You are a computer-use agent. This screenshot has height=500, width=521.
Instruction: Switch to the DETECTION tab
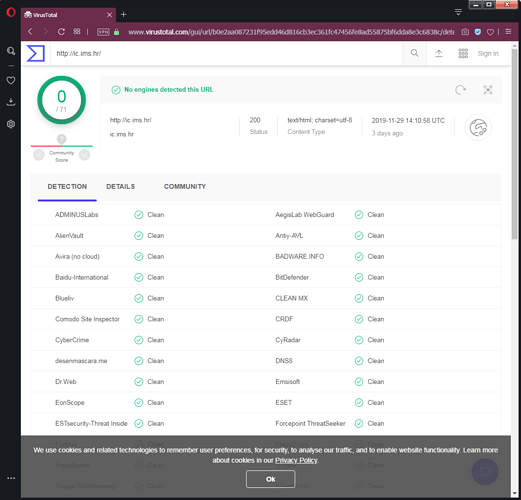click(x=67, y=187)
